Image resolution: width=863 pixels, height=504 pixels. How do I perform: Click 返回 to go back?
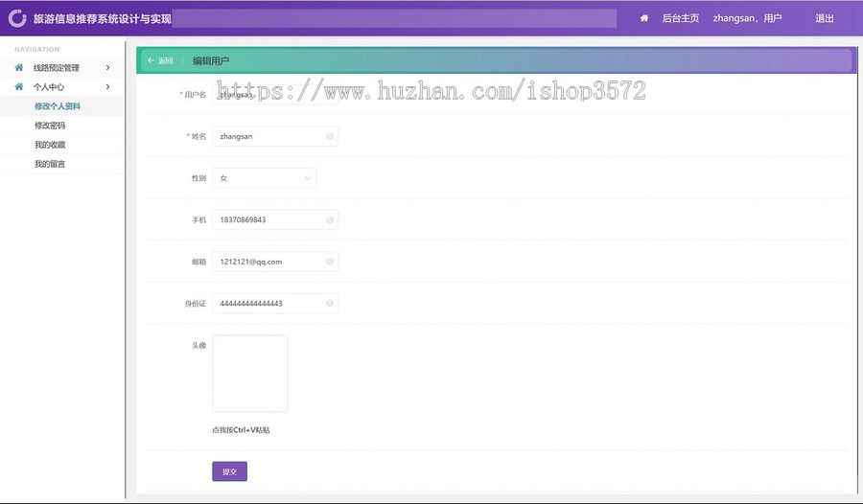click(166, 60)
